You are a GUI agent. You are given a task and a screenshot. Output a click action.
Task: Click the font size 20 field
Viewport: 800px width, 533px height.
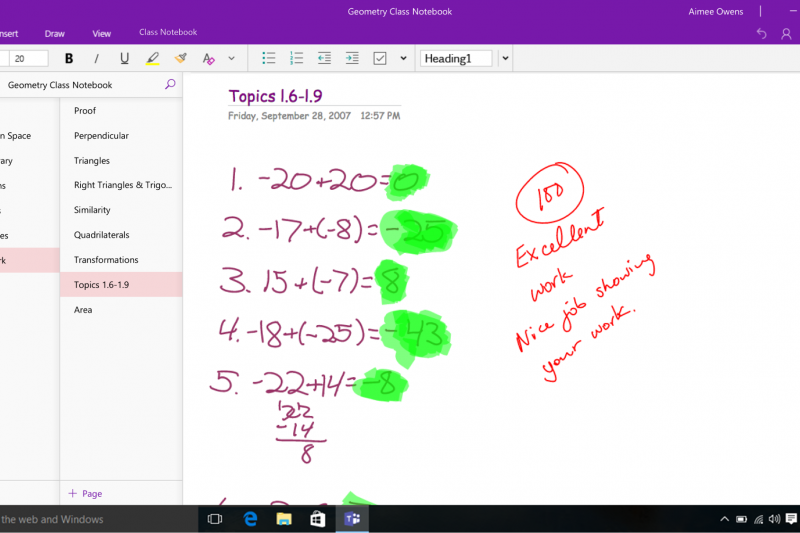(x=29, y=59)
